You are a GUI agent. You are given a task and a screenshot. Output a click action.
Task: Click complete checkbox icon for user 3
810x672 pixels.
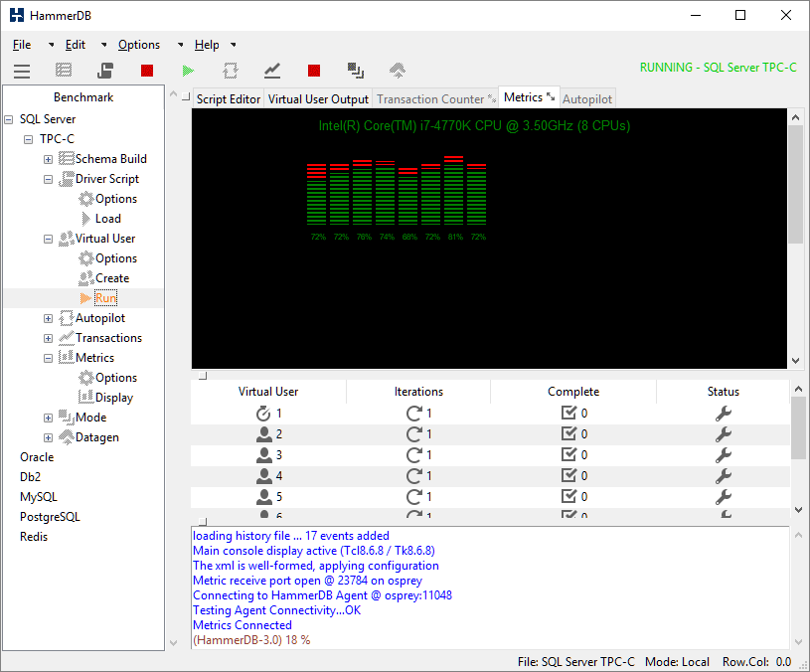(x=568, y=454)
